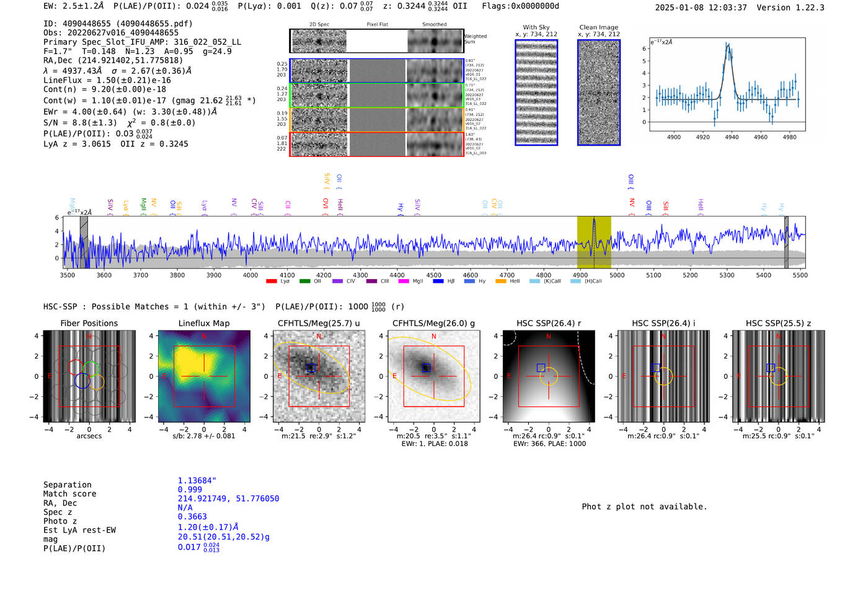Select the CIII legend color swatch
868x591 pixels.
pyautogui.click(x=371, y=282)
